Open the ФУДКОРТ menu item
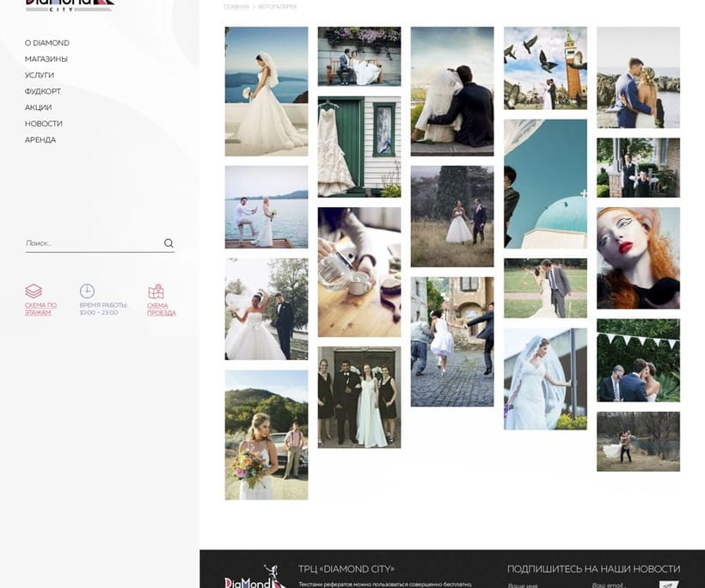This screenshot has width=705, height=588. (43, 91)
